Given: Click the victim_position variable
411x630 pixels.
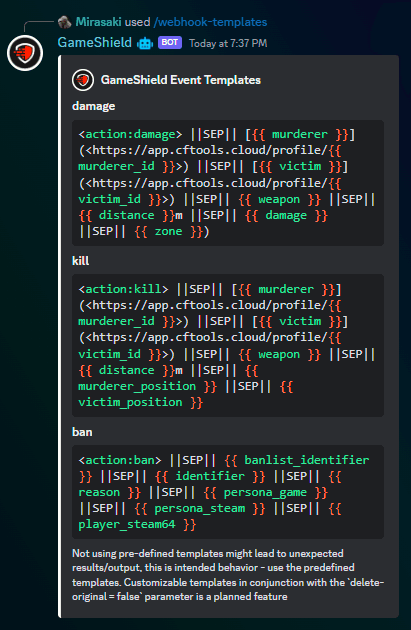Looking at the screenshot, I should point(130,403).
